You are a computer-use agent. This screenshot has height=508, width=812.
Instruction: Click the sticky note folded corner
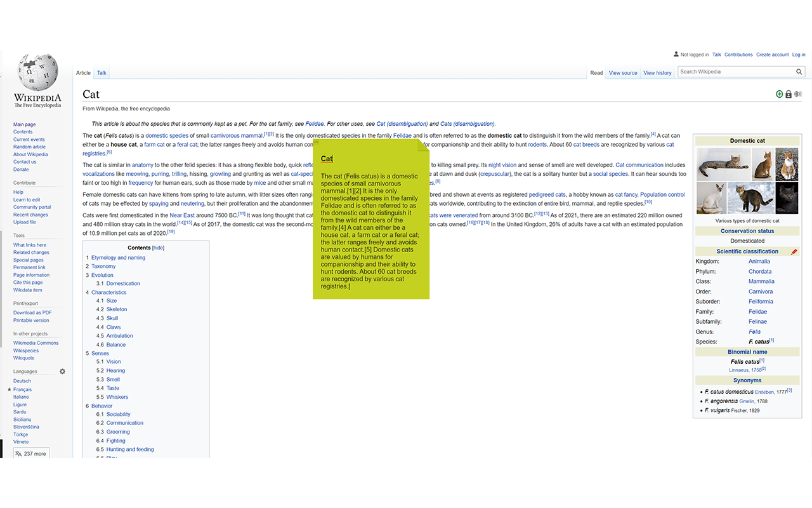point(423,145)
